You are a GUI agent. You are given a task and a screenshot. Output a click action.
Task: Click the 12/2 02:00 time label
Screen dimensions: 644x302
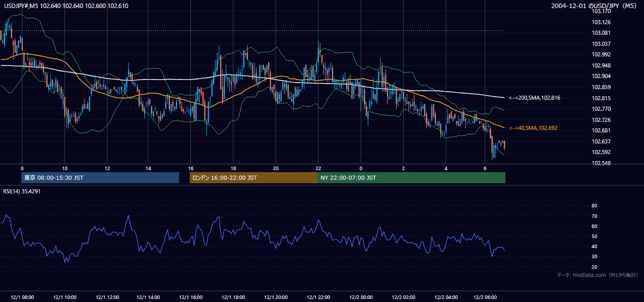(404, 297)
